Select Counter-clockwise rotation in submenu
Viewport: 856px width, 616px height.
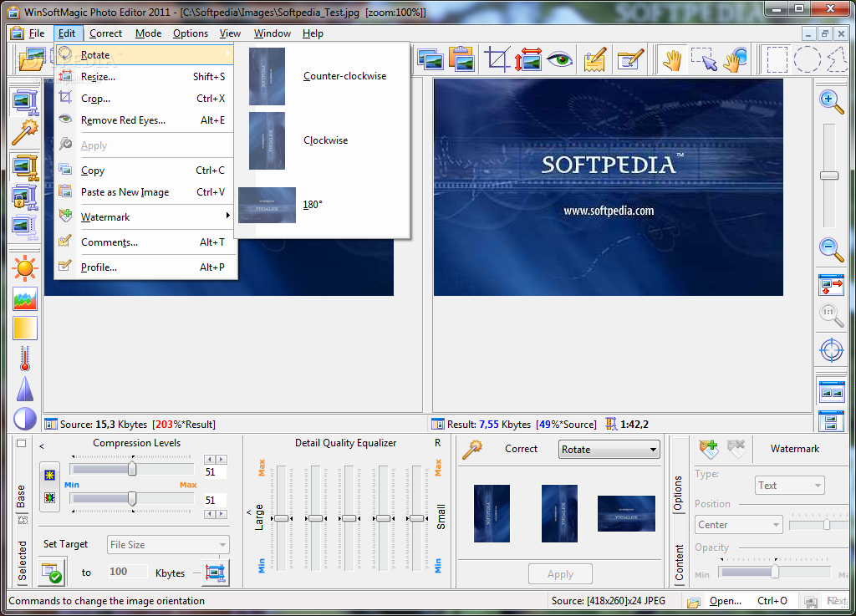coord(322,76)
